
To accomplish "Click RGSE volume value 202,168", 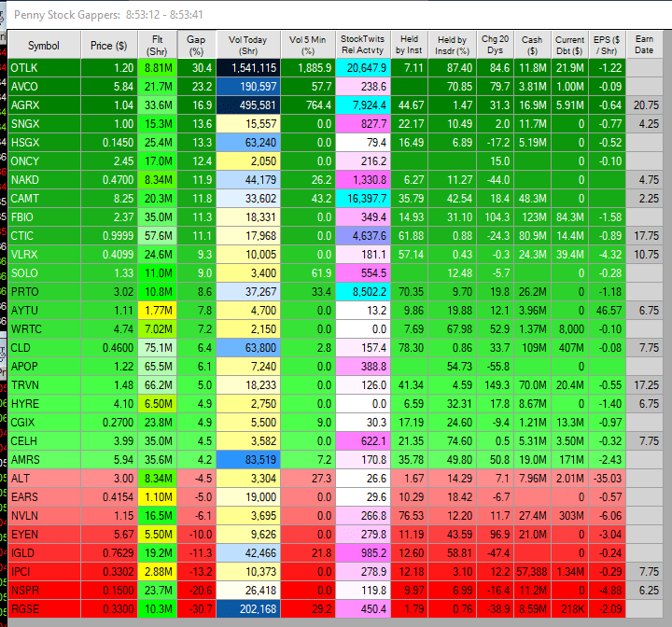I will 248,608.
